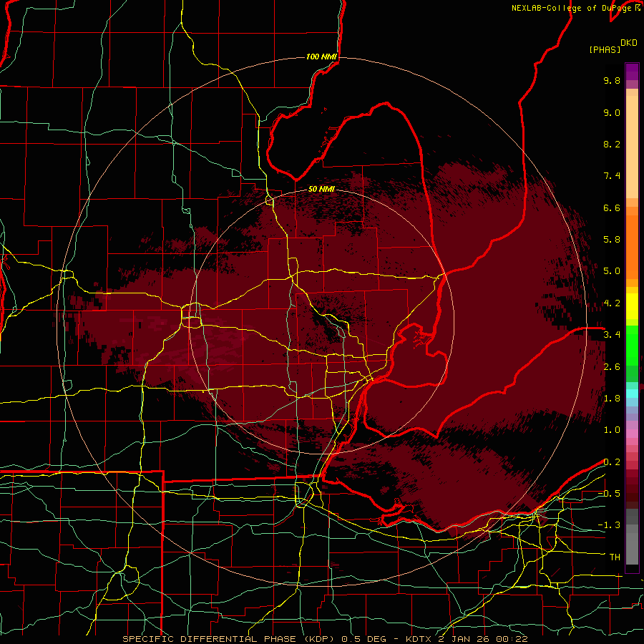Click the Specific Differential Phase caption text

pos(326,639)
